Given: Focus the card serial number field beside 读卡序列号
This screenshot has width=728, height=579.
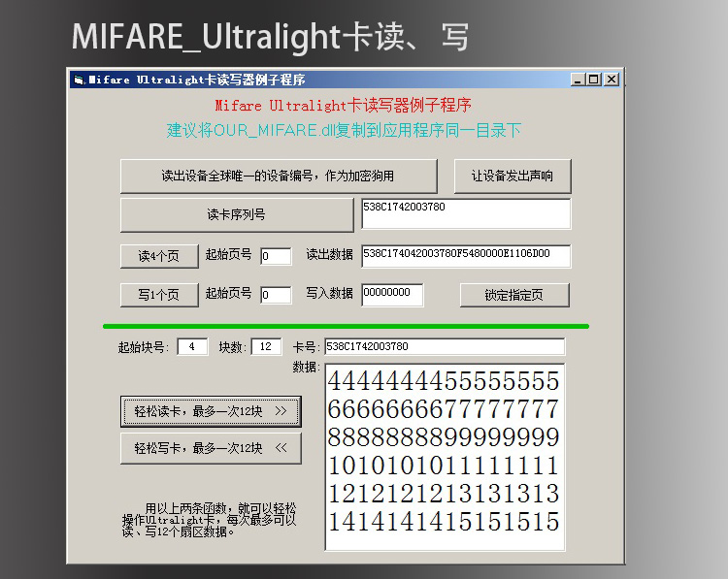Looking at the screenshot, I should click(x=466, y=213).
